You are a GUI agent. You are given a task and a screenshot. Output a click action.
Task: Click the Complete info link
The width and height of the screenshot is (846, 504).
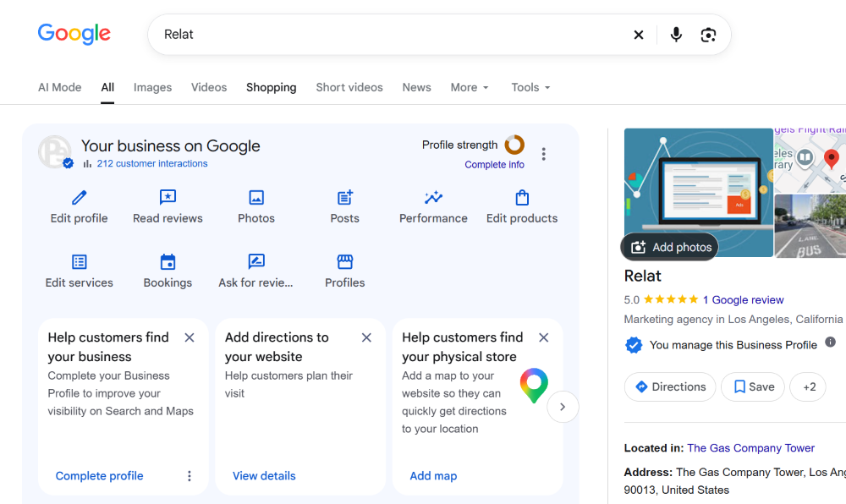click(494, 164)
